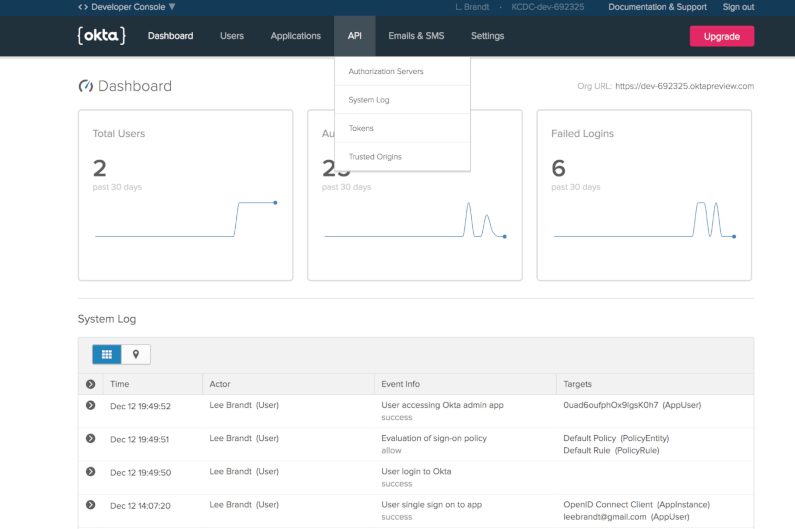Click the Total Users card
The width and height of the screenshot is (795, 529).
[x=186, y=195]
